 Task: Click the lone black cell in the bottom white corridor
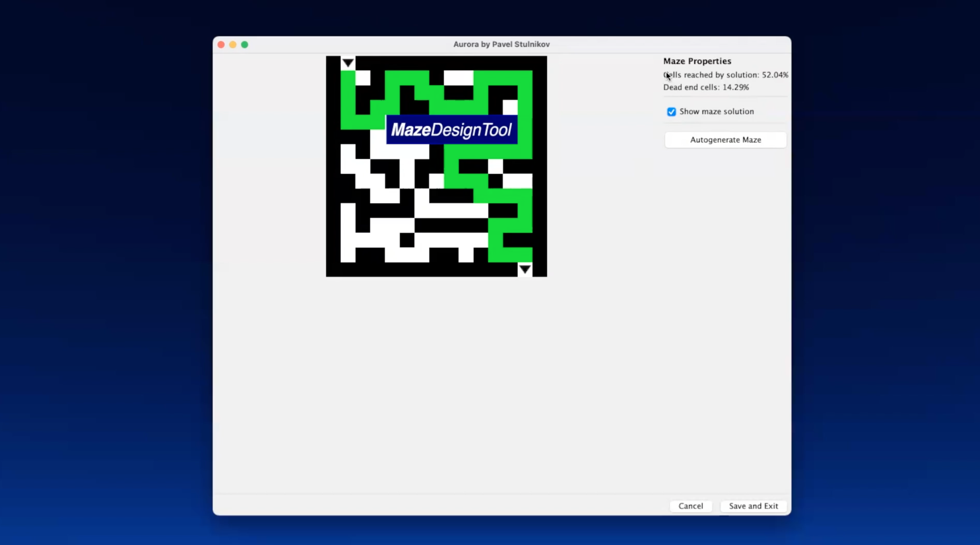(x=407, y=240)
